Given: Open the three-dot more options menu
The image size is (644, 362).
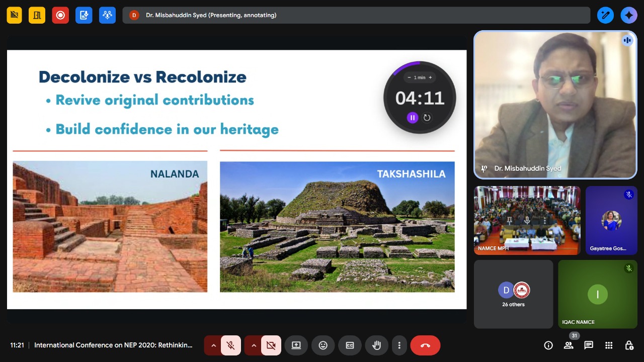Looking at the screenshot, I should tap(399, 345).
